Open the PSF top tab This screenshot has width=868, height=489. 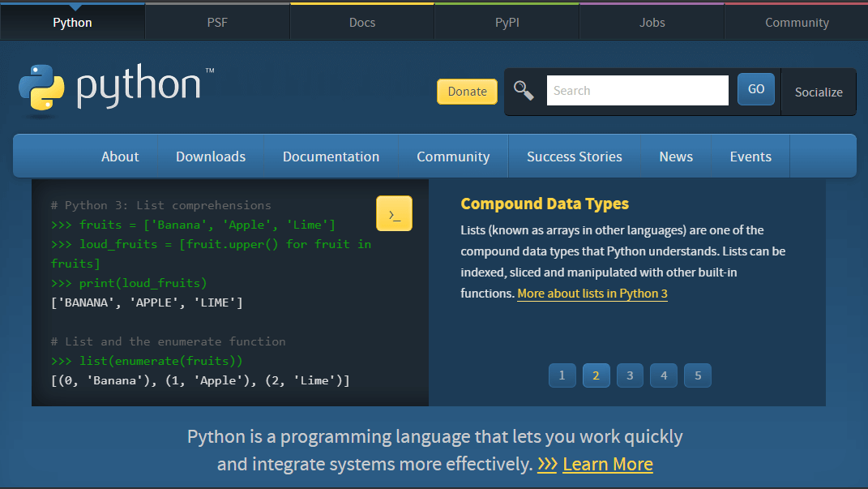(217, 22)
